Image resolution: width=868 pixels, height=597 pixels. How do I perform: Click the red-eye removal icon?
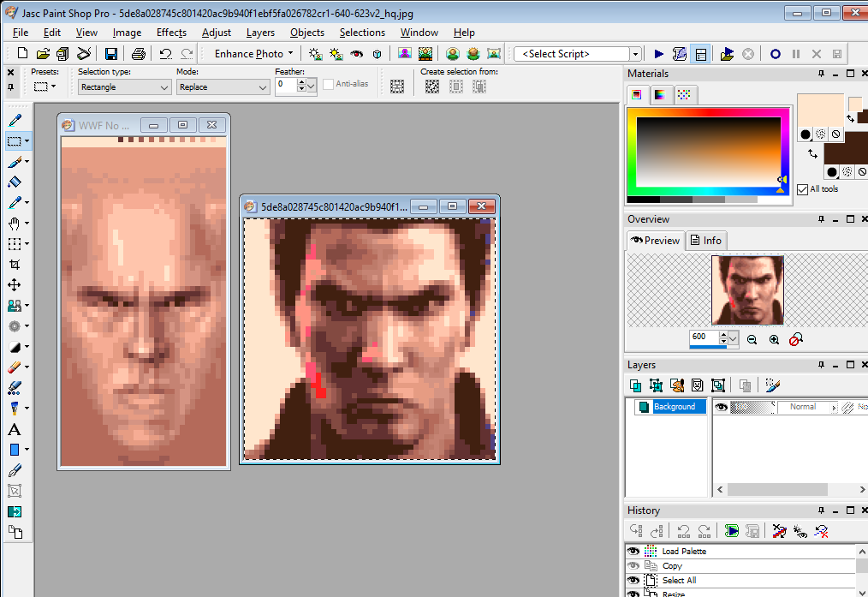pyautogui.click(x=356, y=54)
